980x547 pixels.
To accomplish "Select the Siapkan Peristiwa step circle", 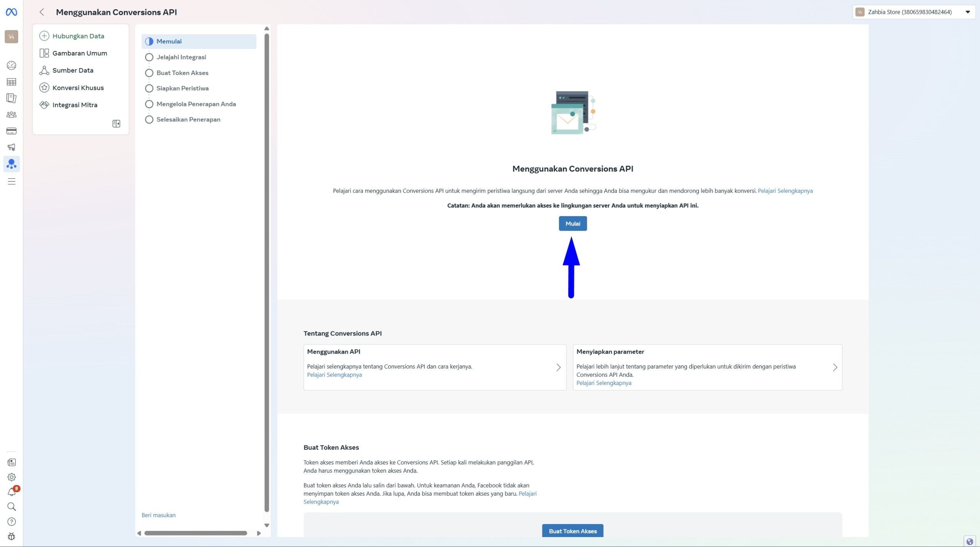I will coord(149,88).
